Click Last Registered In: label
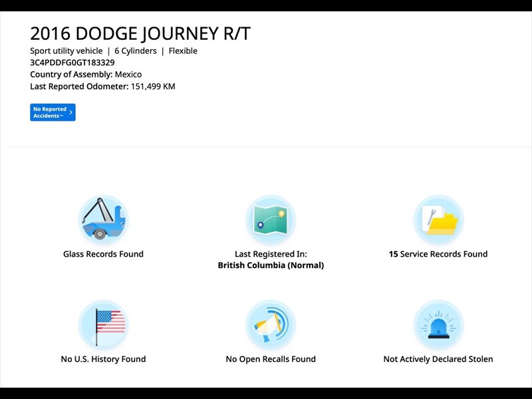The image size is (532, 399). point(271,254)
